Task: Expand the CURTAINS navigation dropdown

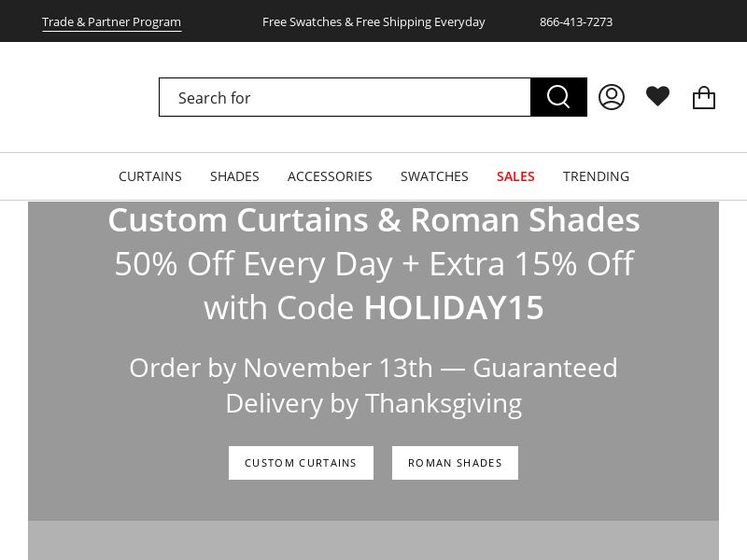Action: (149, 175)
